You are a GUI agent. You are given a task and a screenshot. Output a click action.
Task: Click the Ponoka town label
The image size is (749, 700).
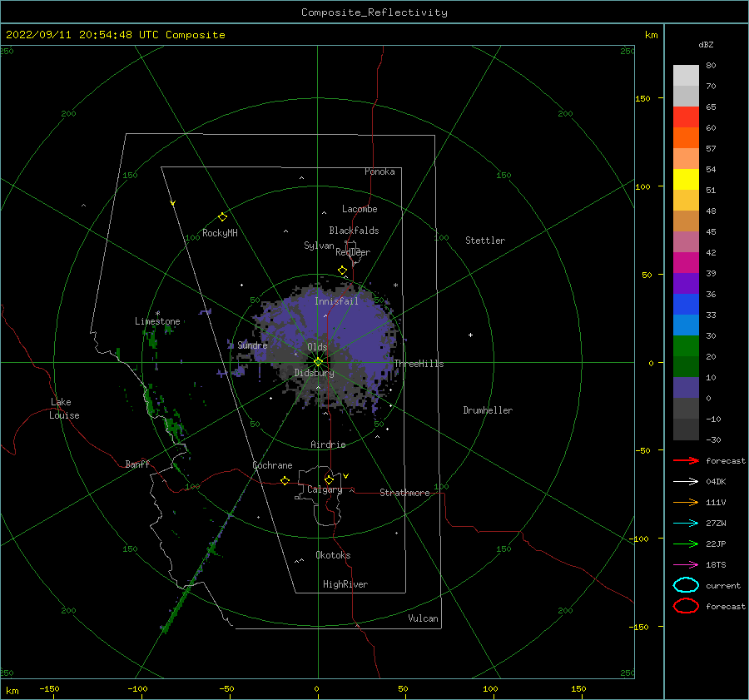click(379, 171)
